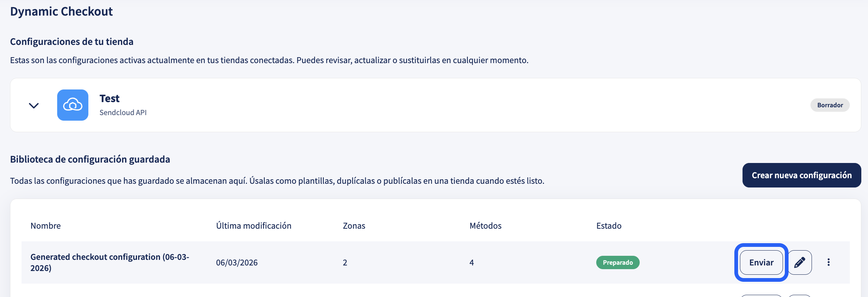Click the Estado column header
Viewport: 868px width, 297px height.
tap(609, 226)
